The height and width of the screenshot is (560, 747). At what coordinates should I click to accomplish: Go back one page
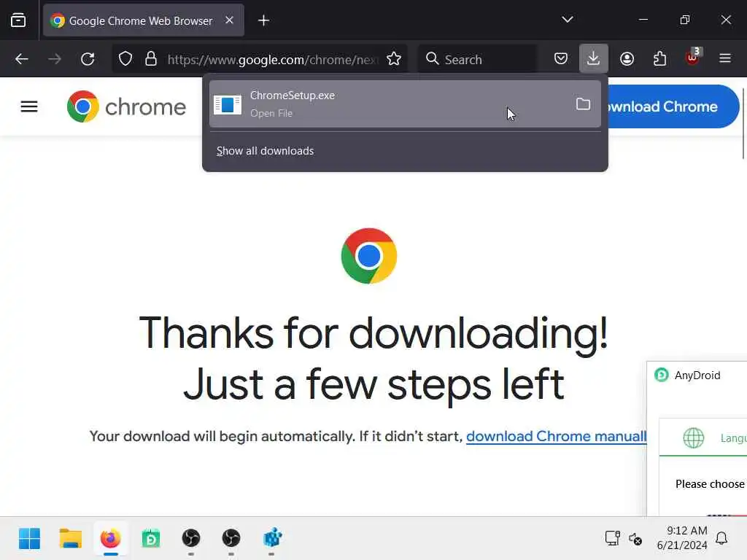click(x=22, y=59)
